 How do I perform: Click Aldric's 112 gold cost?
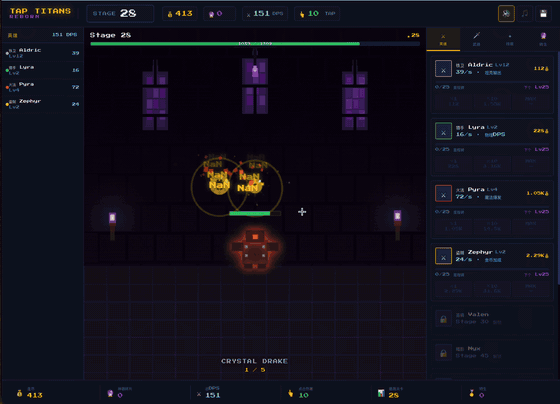click(541, 69)
